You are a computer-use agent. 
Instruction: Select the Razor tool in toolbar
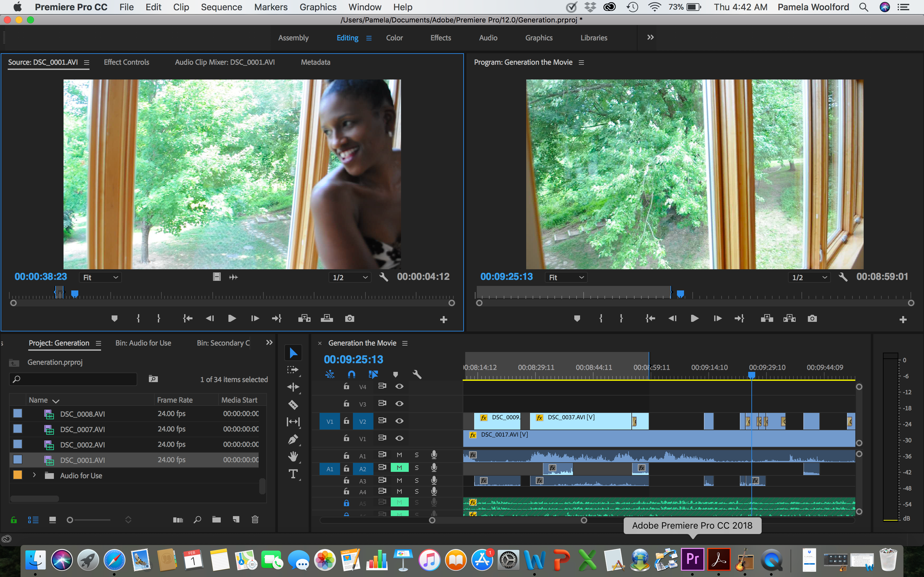293,404
